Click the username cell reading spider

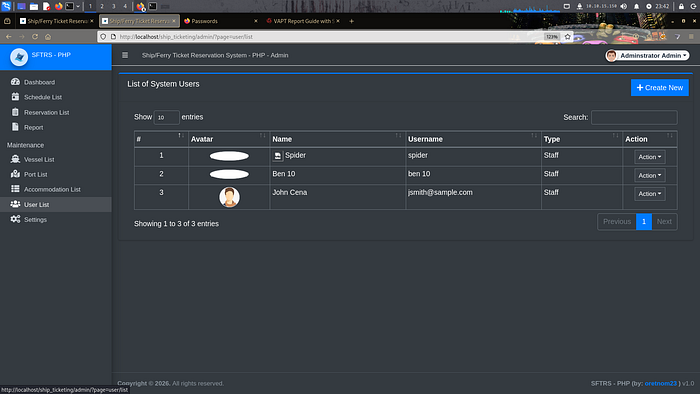(473, 157)
